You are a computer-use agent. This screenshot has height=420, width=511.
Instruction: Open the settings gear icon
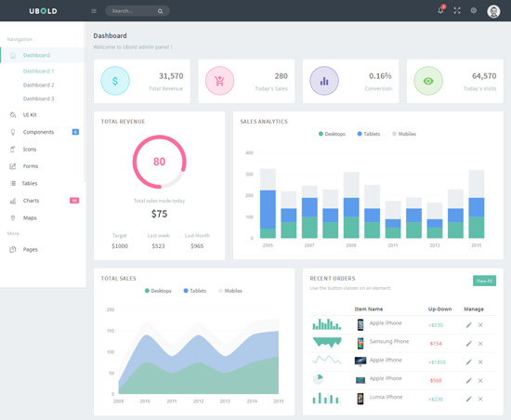point(474,11)
